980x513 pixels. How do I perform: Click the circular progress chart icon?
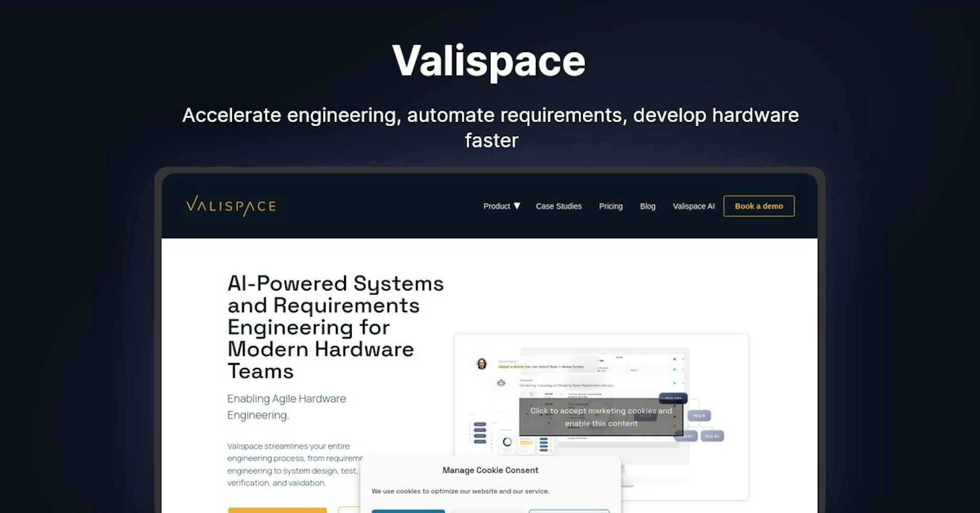(x=507, y=442)
